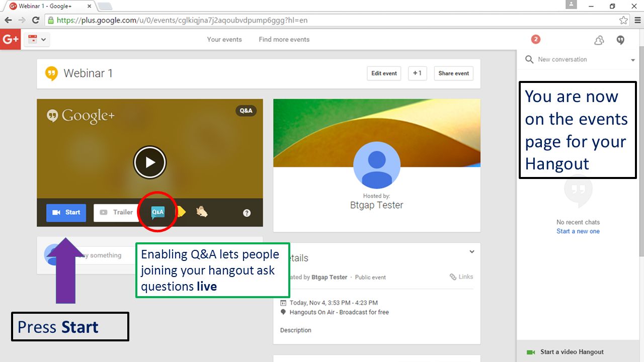Viewport: 644px width, 362px height.
Task: Open a new browser tab
Action: tap(105, 7)
